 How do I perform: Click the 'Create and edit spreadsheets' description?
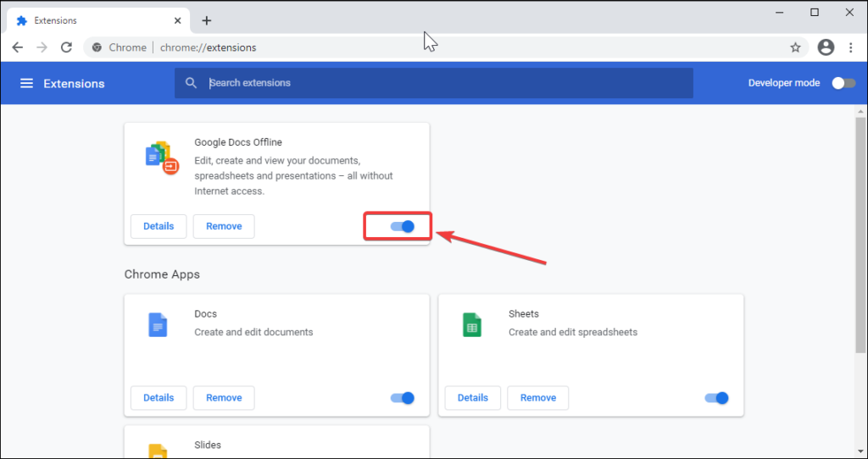click(x=573, y=332)
